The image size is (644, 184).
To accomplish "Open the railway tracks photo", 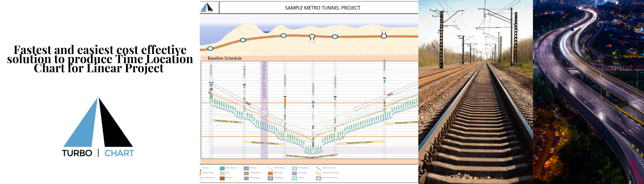I will [x=475, y=92].
